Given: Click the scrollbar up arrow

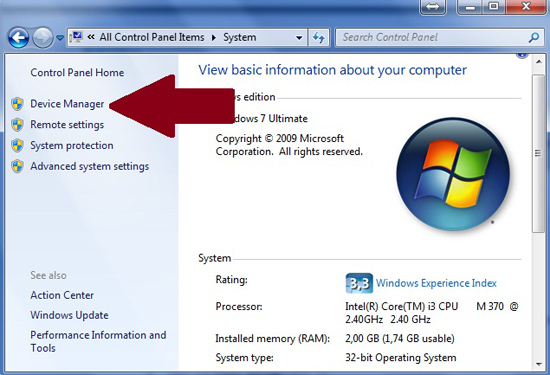Looking at the screenshot, I should [x=539, y=62].
